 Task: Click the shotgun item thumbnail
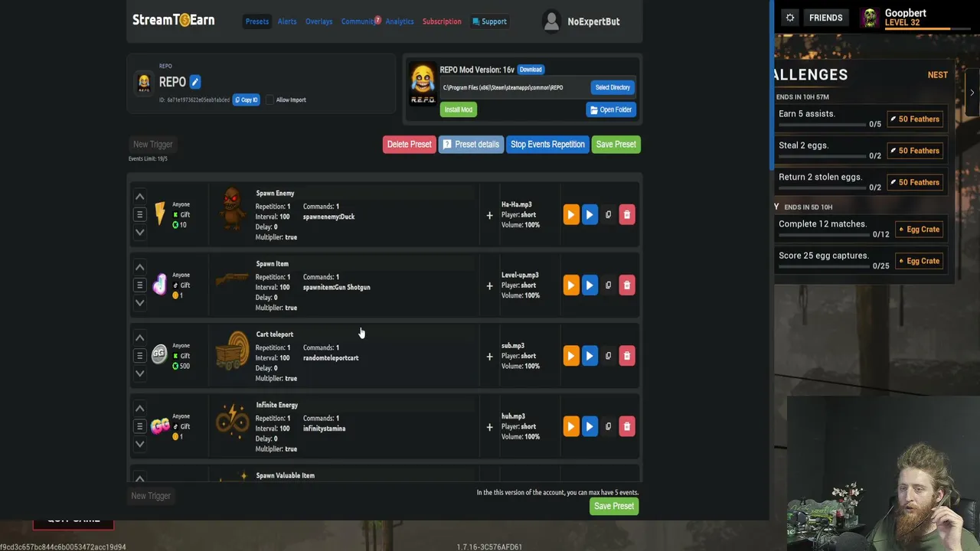point(232,279)
